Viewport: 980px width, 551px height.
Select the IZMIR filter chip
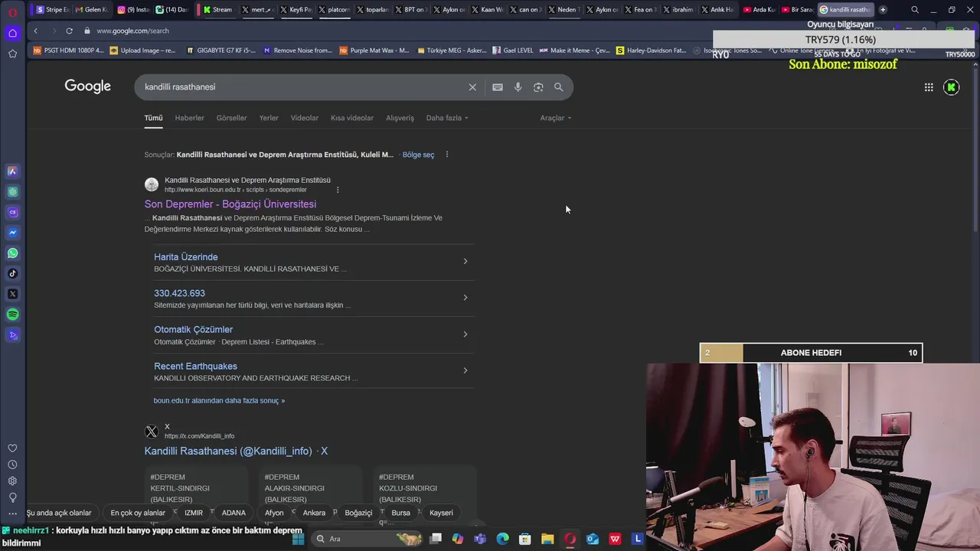coord(194,513)
